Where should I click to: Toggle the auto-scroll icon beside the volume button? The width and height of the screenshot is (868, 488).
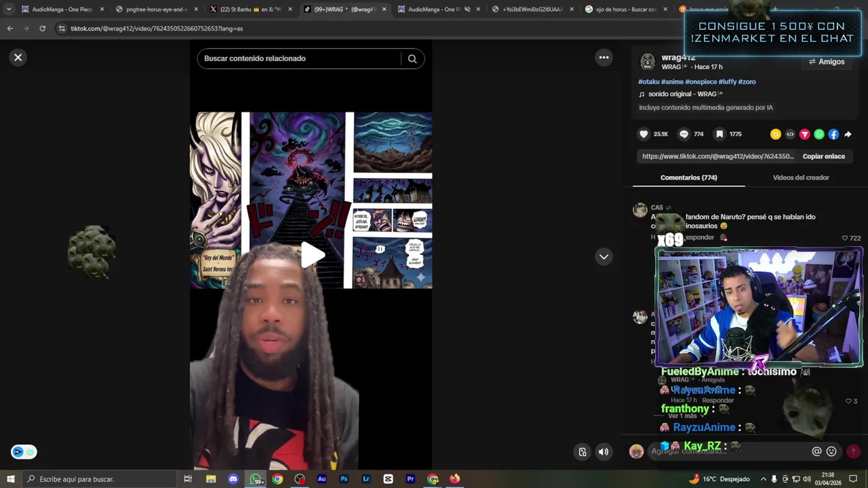582,452
